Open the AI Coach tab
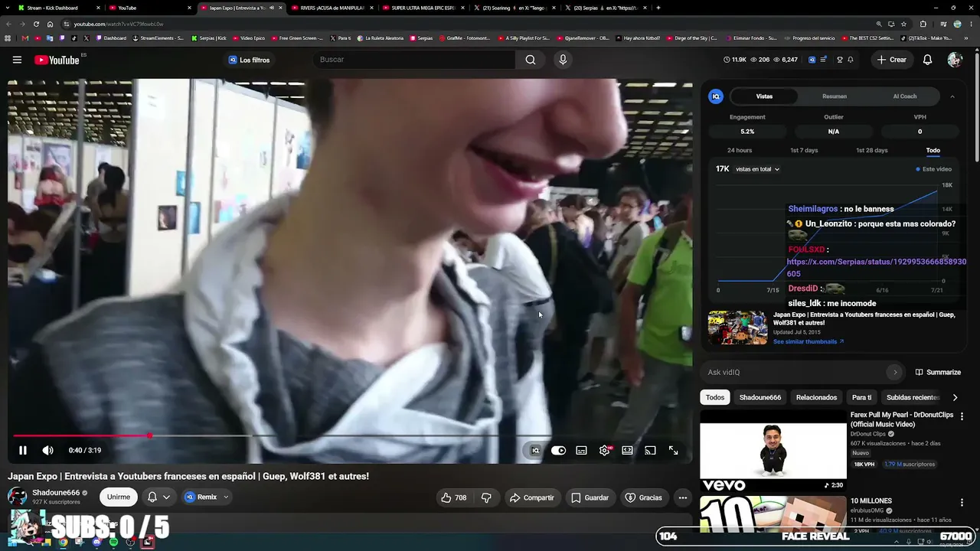980x551 pixels. click(x=905, y=96)
